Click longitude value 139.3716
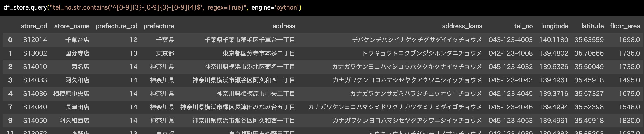 (554, 94)
